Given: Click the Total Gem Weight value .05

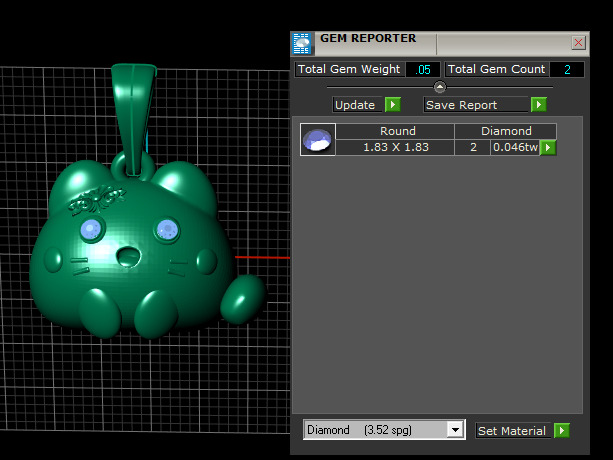Looking at the screenshot, I should coord(423,70).
